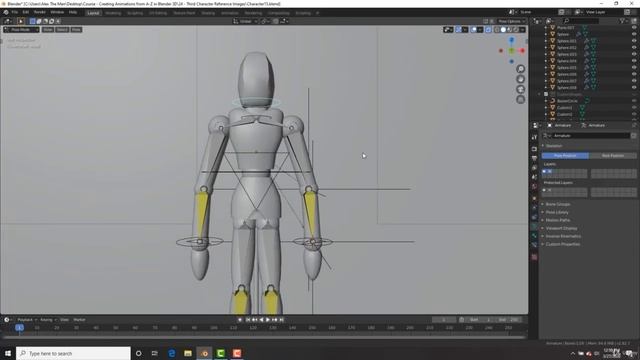Open the timeline Playback popover
The width and height of the screenshot is (640, 360).
tap(27, 320)
